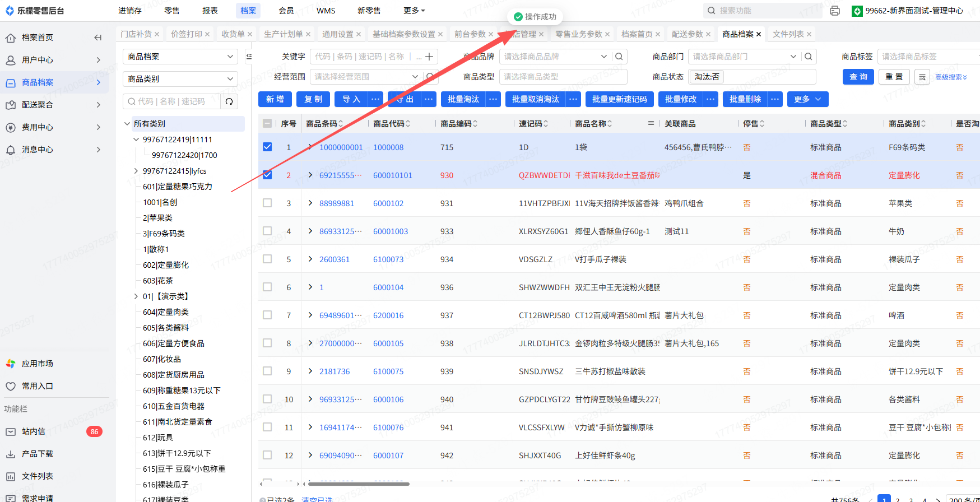Sort by 商品条码 column

[341, 124]
